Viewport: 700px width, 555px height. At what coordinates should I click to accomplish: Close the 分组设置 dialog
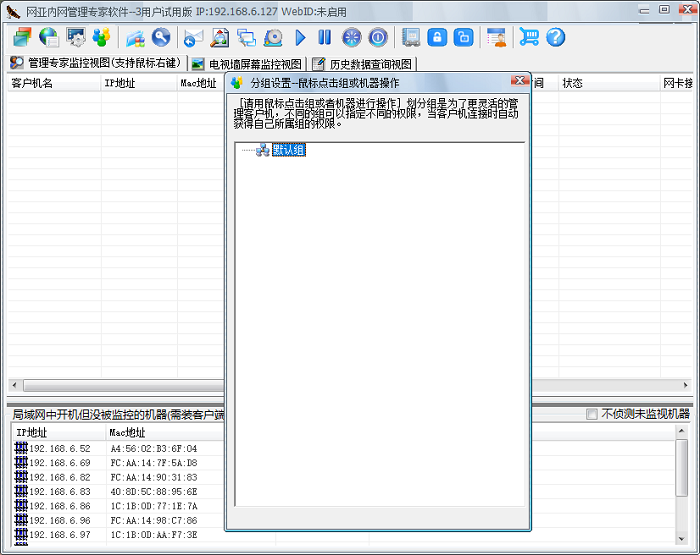[519, 82]
